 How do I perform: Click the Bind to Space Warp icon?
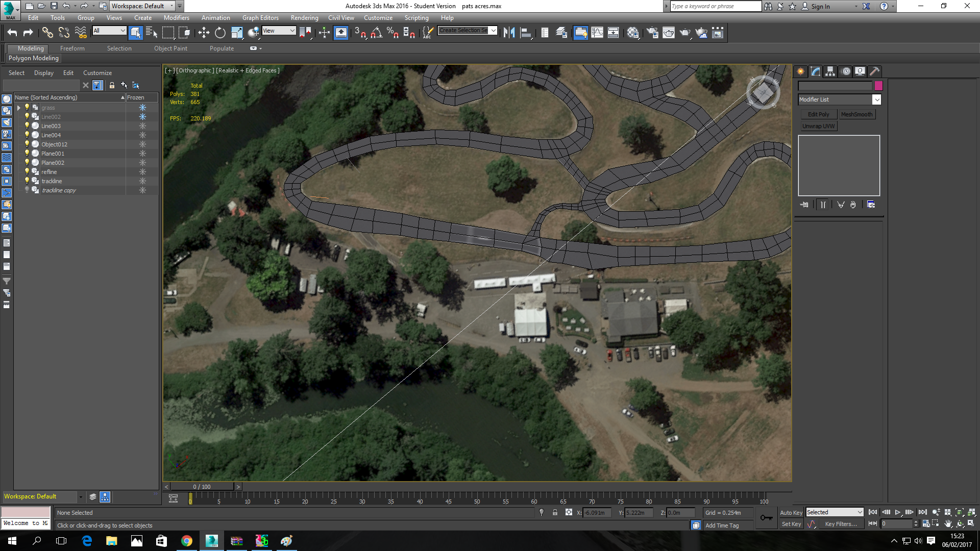click(x=81, y=33)
